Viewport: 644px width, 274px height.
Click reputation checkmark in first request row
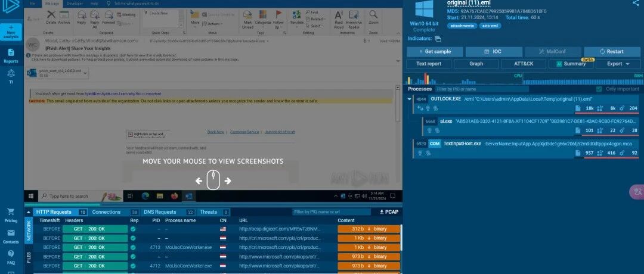tap(133, 229)
